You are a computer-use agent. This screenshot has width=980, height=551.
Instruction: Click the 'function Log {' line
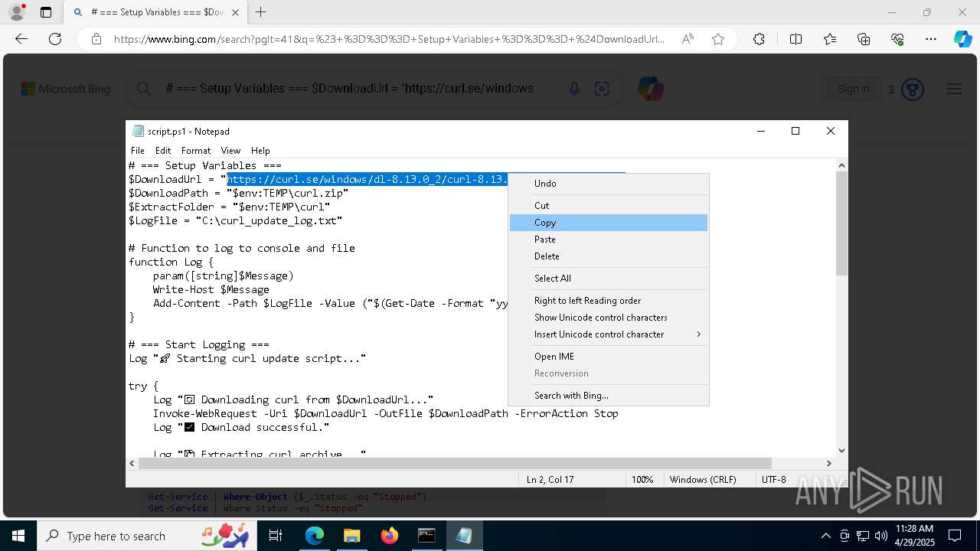point(171,262)
